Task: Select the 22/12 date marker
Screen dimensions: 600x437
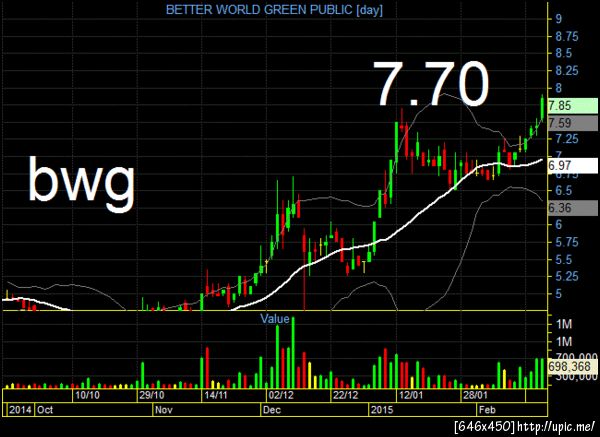Action: pos(346,395)
